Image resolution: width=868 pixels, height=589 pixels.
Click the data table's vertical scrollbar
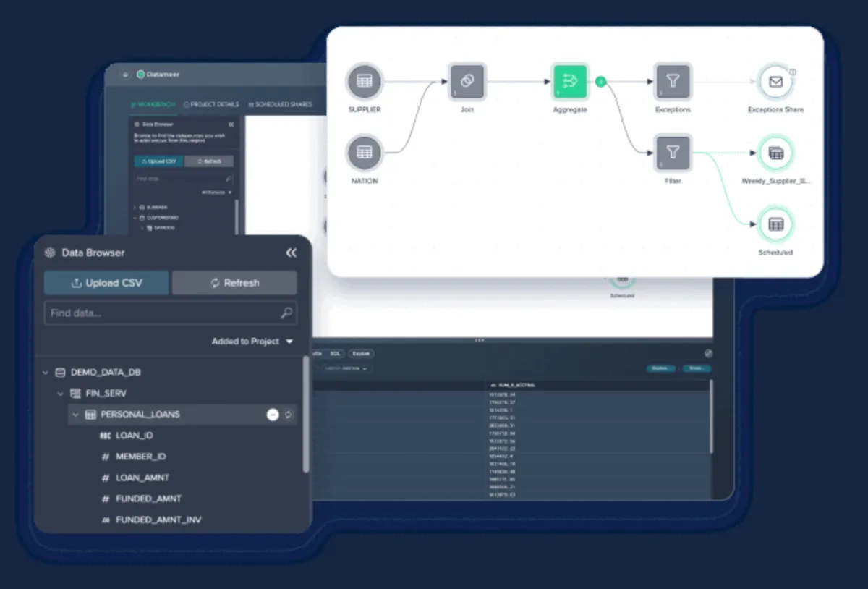point(711,416)
